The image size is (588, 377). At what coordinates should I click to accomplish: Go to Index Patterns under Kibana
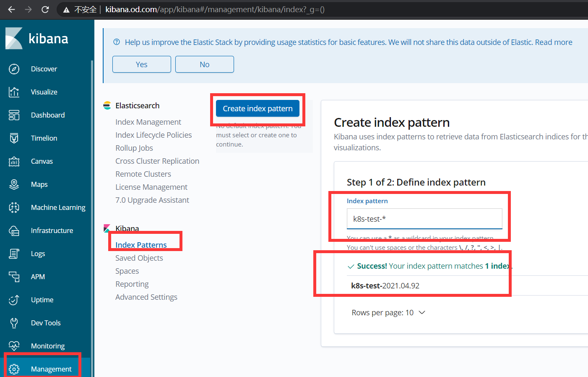coord(141,245)
